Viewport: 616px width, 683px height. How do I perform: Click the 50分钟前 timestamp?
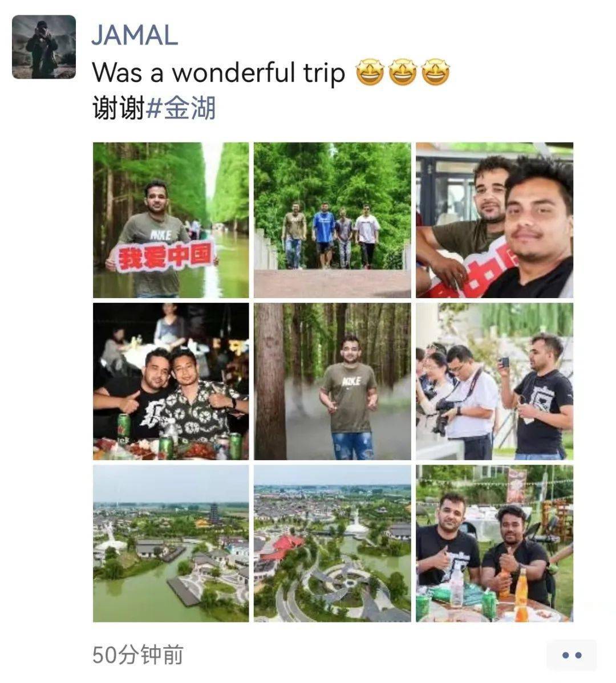(x=137, y=654)
